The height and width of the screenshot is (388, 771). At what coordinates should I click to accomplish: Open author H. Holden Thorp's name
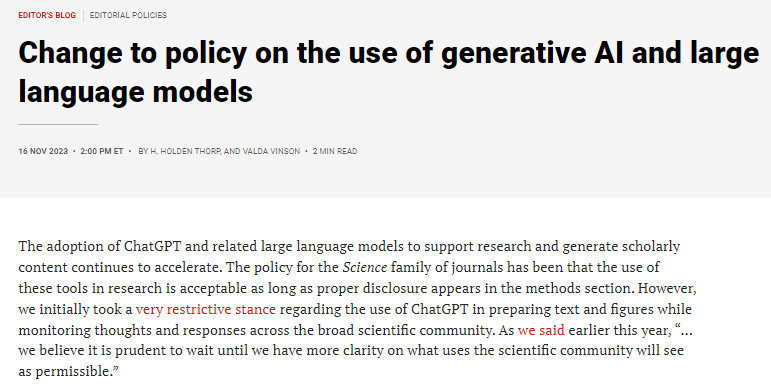point(185,151)
